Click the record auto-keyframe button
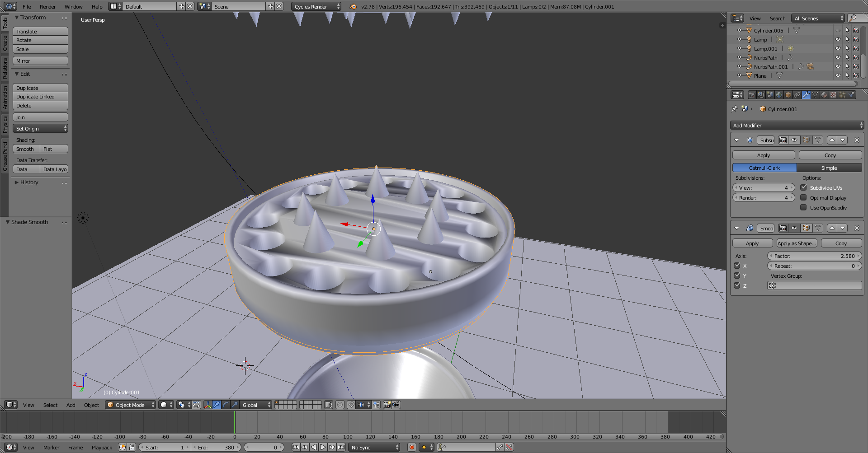Viewport: 868px width, 453px height. point(411,447)
